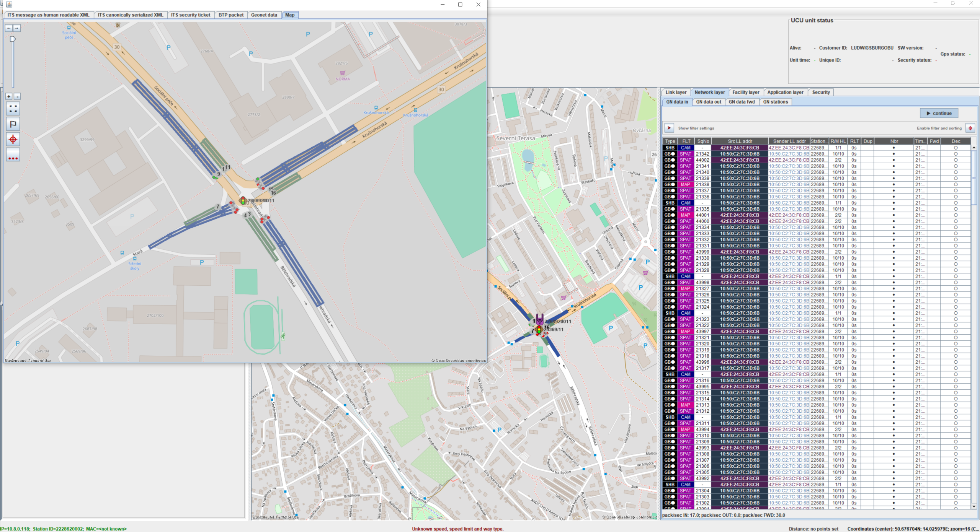Image resolution: width=980 pixels, height=532 pixels.
Task: Select the Map tab in front window
Action: click(x=290, y=15)
